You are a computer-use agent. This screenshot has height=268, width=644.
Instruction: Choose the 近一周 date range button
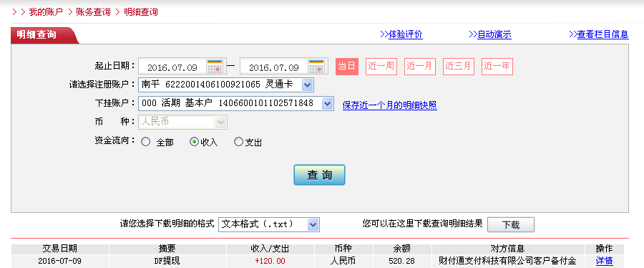[x=381, y=67]
